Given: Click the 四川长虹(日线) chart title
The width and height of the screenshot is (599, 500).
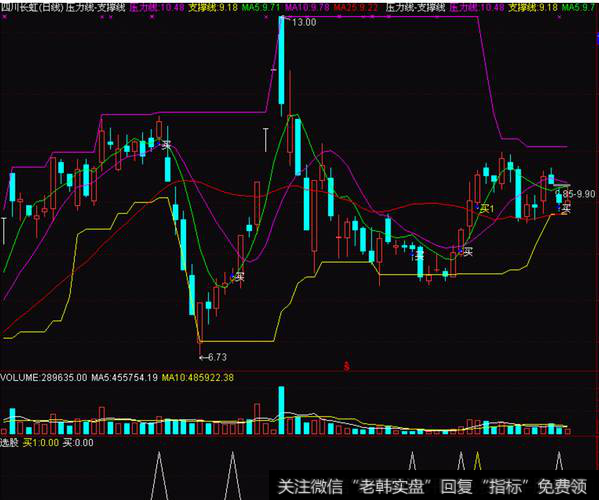Looking at the screenshot, I should tap(32, 7).
